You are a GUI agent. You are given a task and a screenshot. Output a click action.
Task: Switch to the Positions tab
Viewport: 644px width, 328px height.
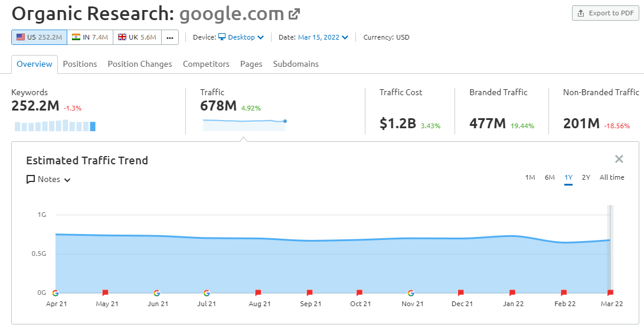click(x=80, y=64)
